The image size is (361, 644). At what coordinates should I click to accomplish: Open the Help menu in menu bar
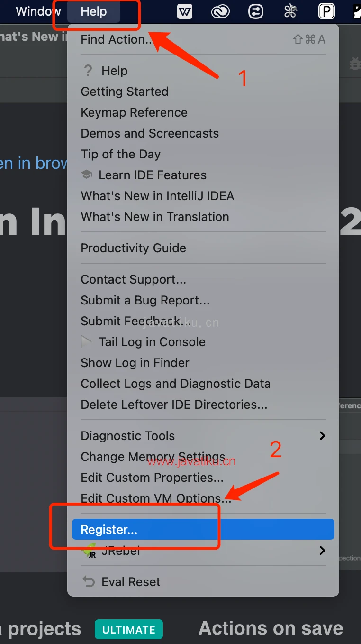pos(94,11)
